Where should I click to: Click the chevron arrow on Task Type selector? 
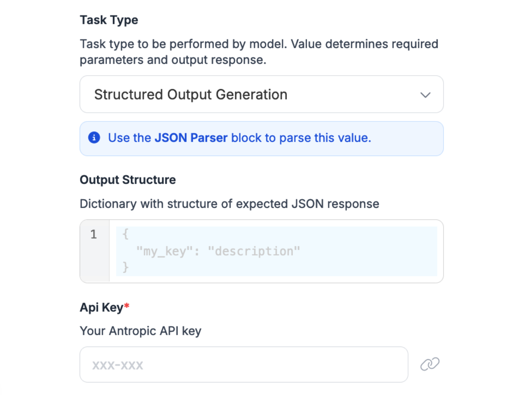click(x=425, y=95)
